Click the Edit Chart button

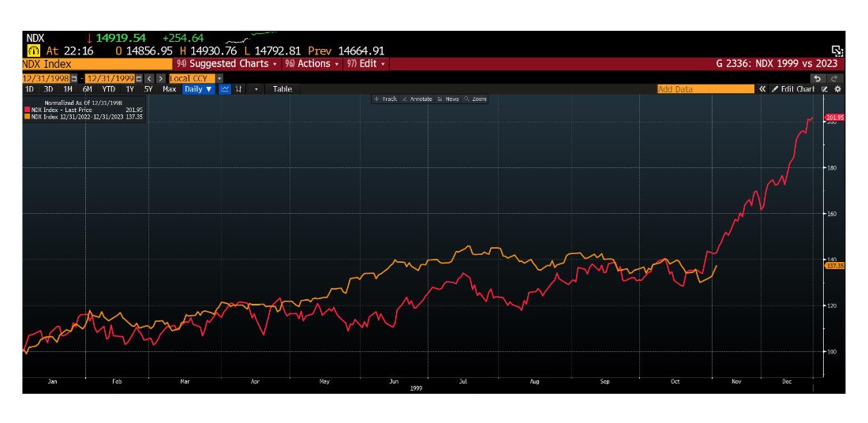pyautogui.click(x=793, y=89)
